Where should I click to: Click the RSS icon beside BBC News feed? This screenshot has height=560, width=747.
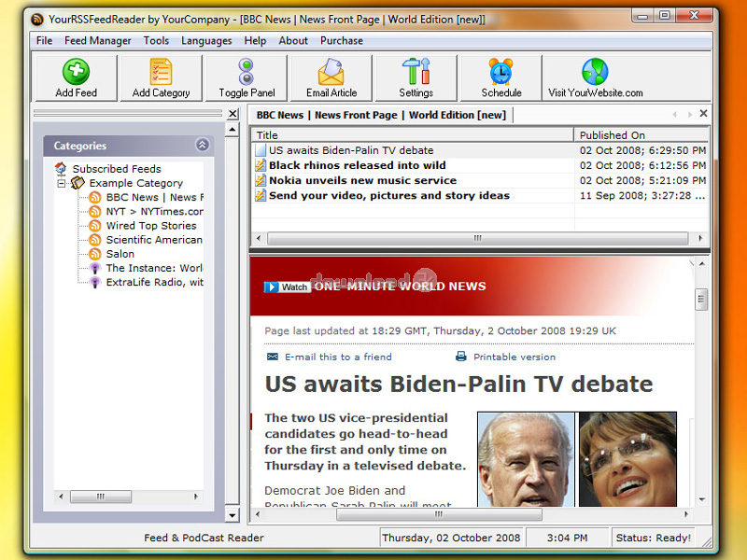95,197
